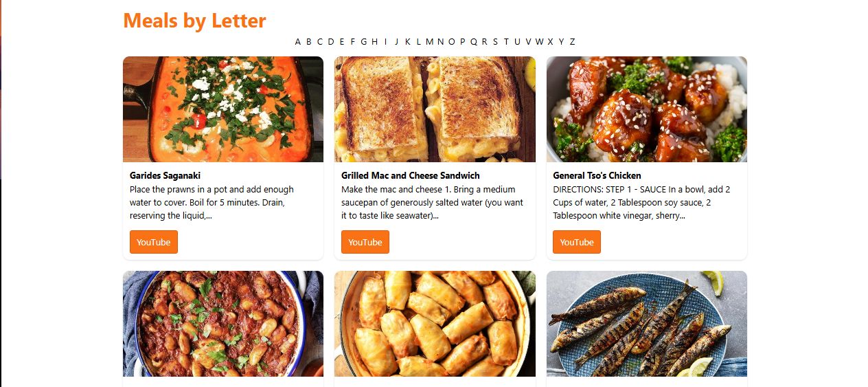Screen dimensions: 868x387
Task: Select the stuffed cabbage rolls image
Action: click(435, 324)
